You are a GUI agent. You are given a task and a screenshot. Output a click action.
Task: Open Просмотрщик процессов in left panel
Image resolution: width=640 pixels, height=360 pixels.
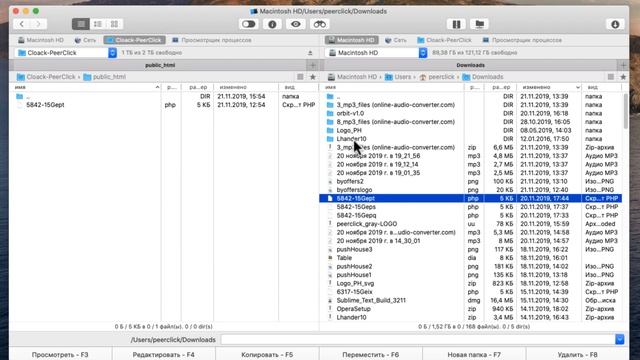tap(212, 40)
